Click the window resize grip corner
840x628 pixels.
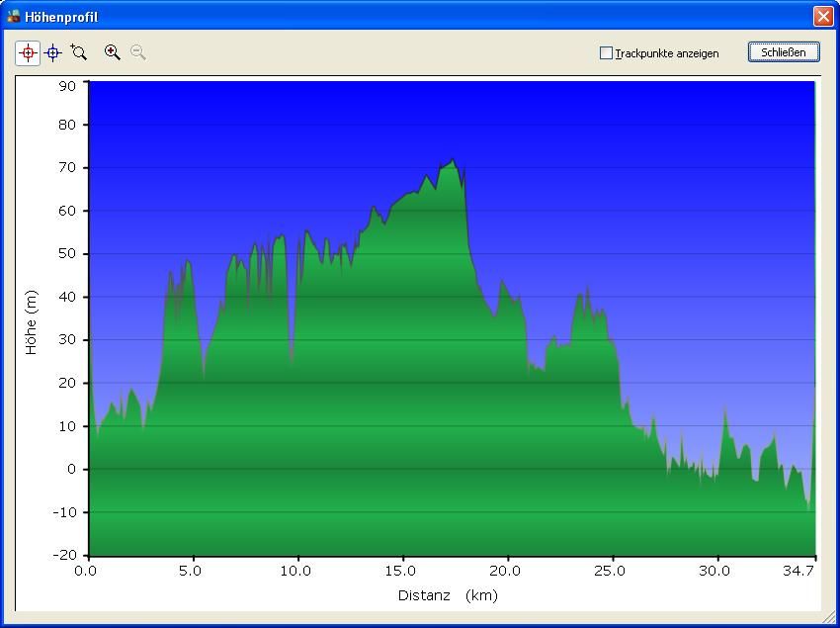(x=828, y=617)
